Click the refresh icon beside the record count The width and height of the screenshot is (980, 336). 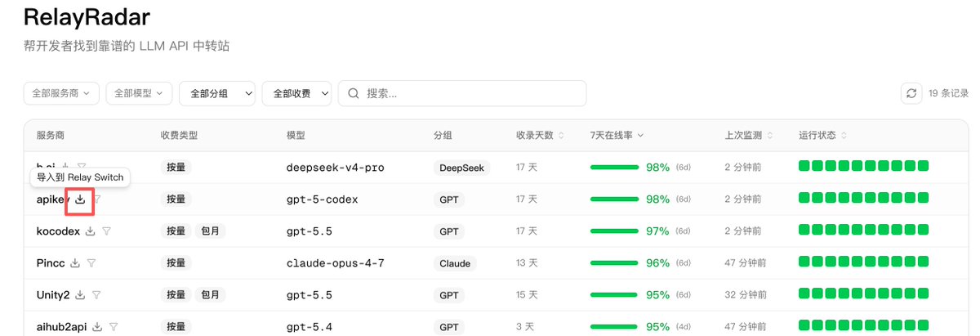(911, 93)
